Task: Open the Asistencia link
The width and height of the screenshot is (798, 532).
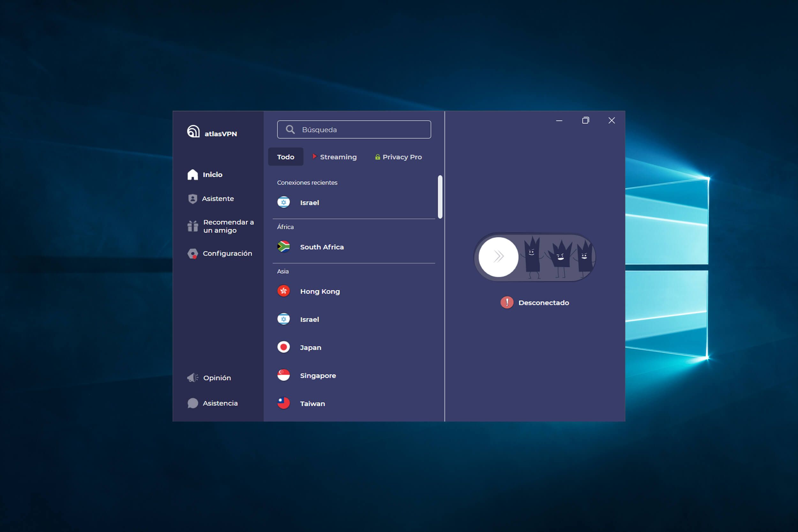Action: pyautogui.click(x=212, y=403)
